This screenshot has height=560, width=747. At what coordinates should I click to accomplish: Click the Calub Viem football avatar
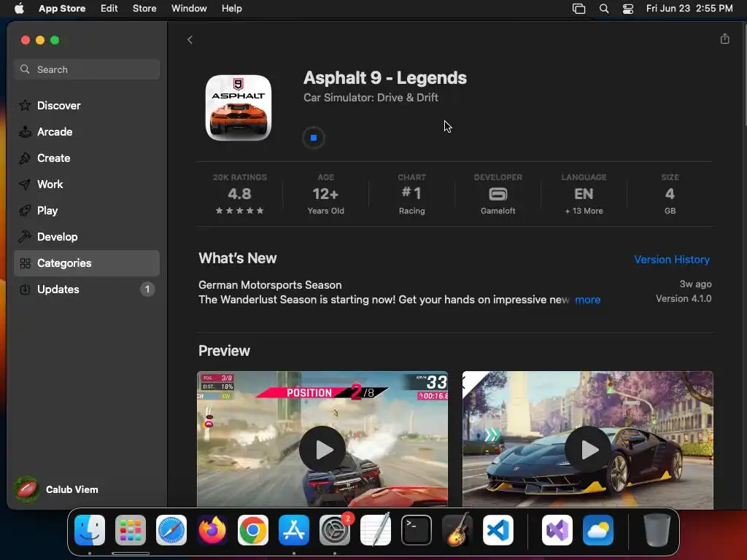(x=27, y=489)
